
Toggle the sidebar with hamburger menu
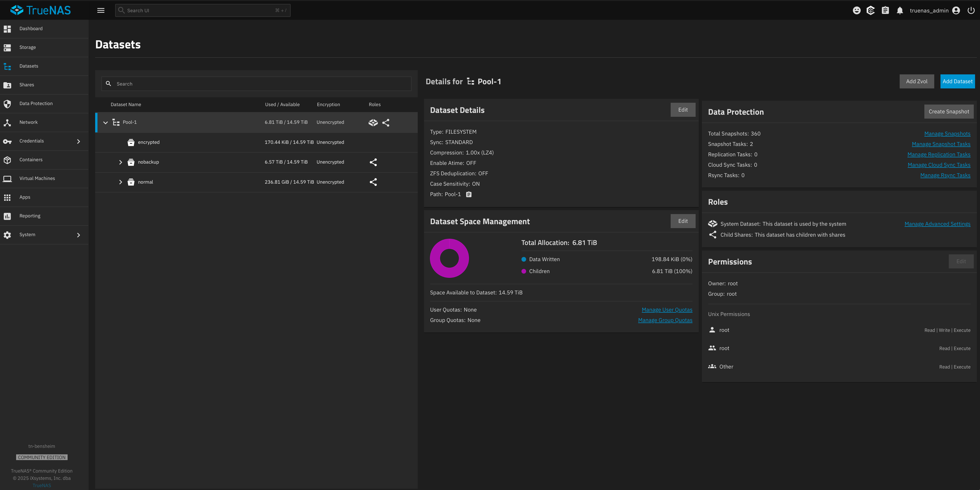click(x=101, y=11)
